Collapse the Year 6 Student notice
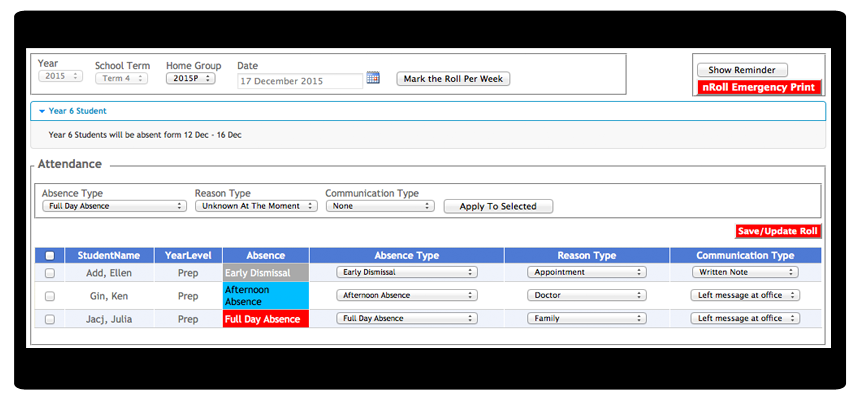 pyautogui.click(x=428, y=111)
